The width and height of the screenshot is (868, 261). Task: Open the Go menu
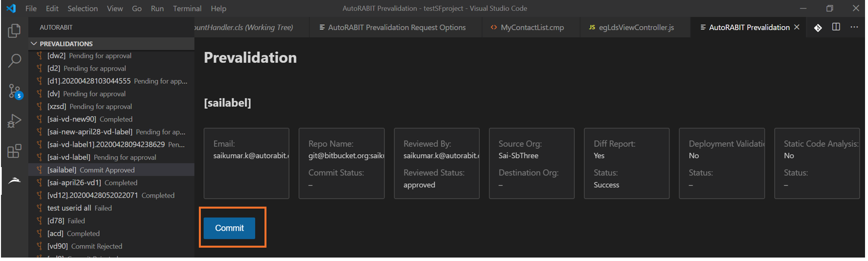click(137, 8)
